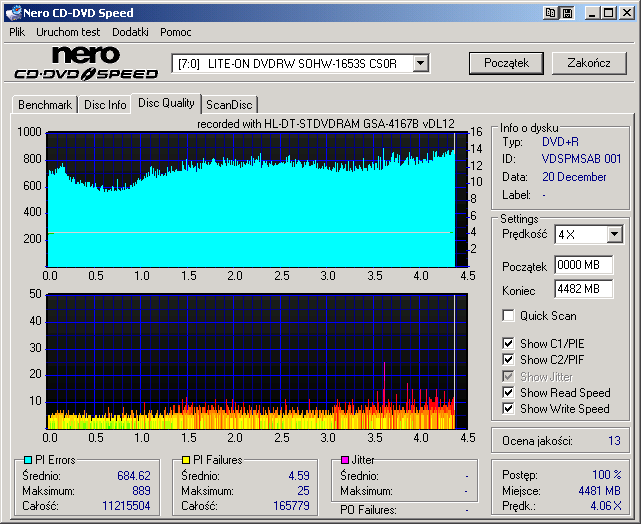Click the disc type DVD+R value
This screenshot has width=641, height=524.
[x=560, y=142]
